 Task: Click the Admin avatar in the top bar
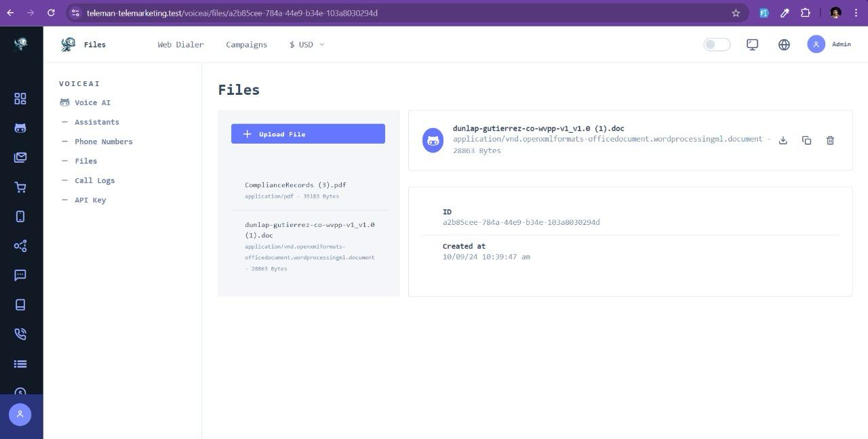point(816,44)
